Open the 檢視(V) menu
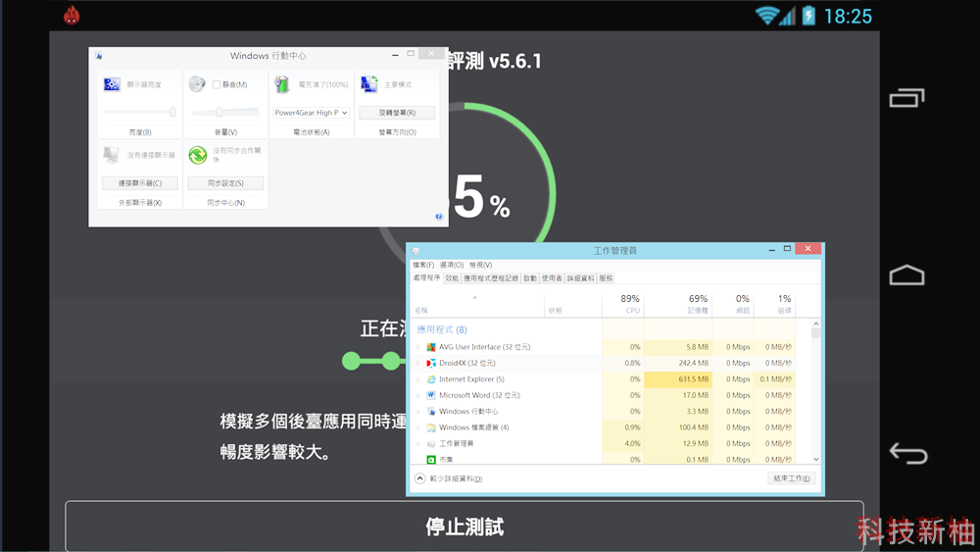The height and width of the screenshot is (552, 980). click(x=480, y=265)
